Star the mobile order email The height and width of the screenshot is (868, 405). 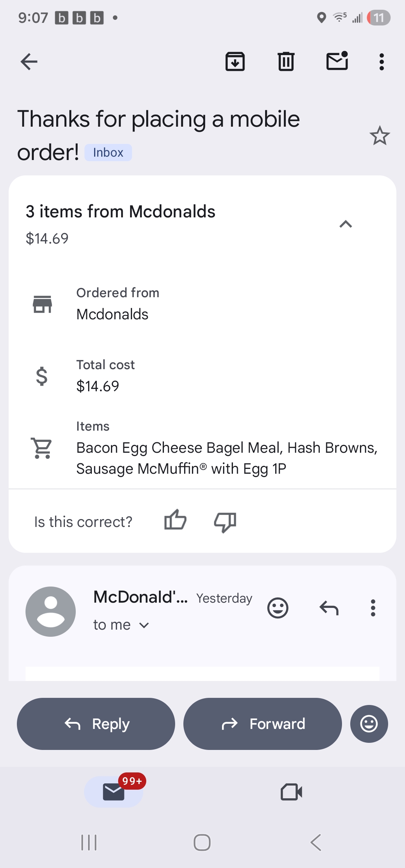click(x=379, y=136)
